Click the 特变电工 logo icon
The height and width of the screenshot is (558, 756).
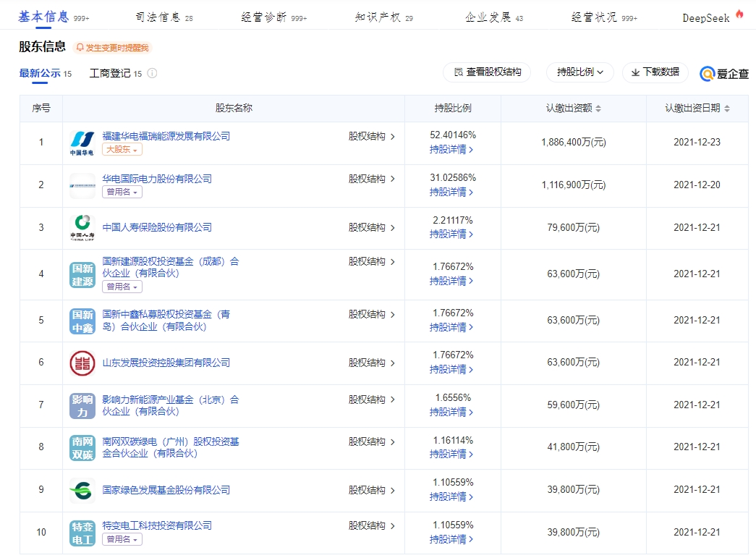(x=82, y=533)
